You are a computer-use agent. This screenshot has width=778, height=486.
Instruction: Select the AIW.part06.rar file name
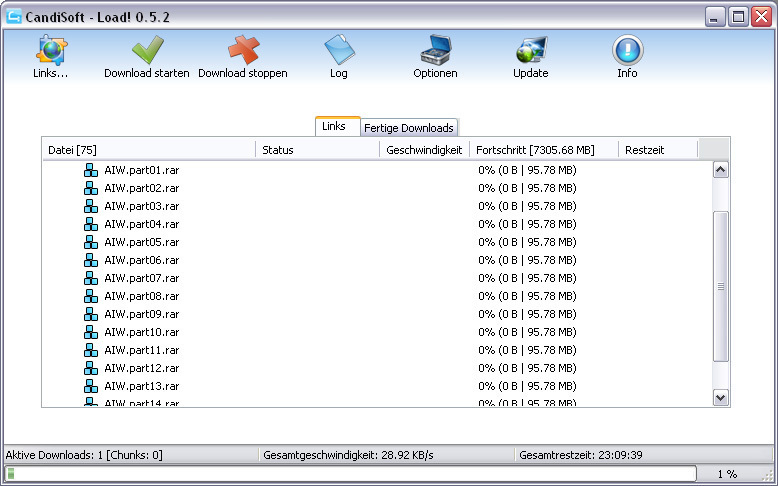pyautogui.click(x=141, y=260)
